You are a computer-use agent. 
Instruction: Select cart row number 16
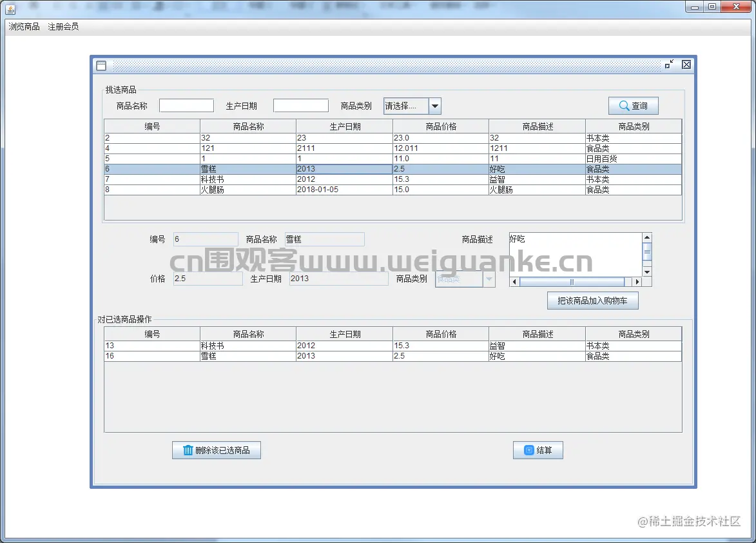pyautogui.click(x=393, y=356)
